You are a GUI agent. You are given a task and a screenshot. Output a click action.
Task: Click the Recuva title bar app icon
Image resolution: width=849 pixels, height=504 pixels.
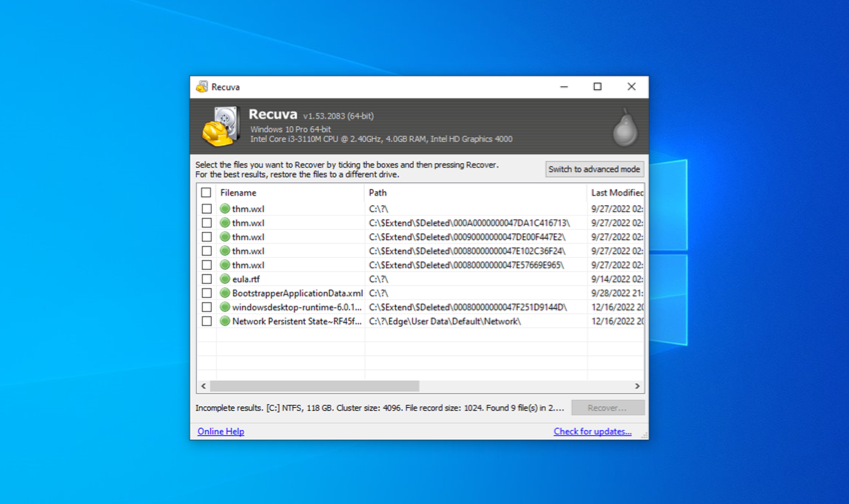(202, 87)
